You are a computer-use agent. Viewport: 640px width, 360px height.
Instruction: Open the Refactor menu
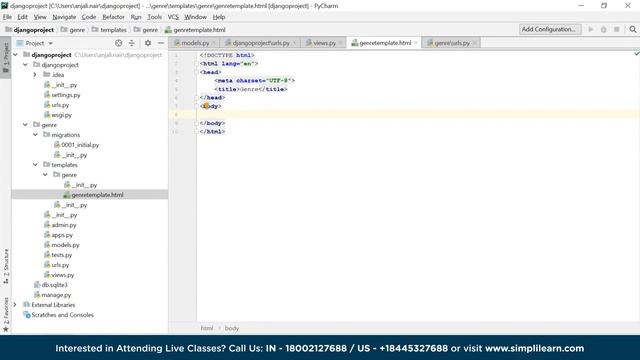tap(113, 17)
